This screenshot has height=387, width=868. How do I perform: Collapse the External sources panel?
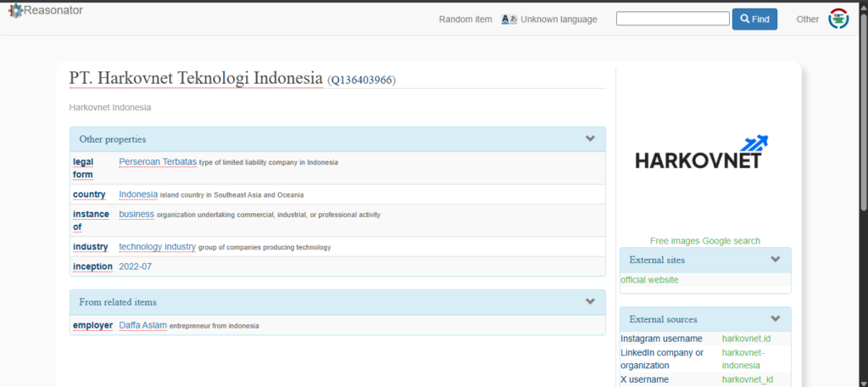click(x=775, y=319)
